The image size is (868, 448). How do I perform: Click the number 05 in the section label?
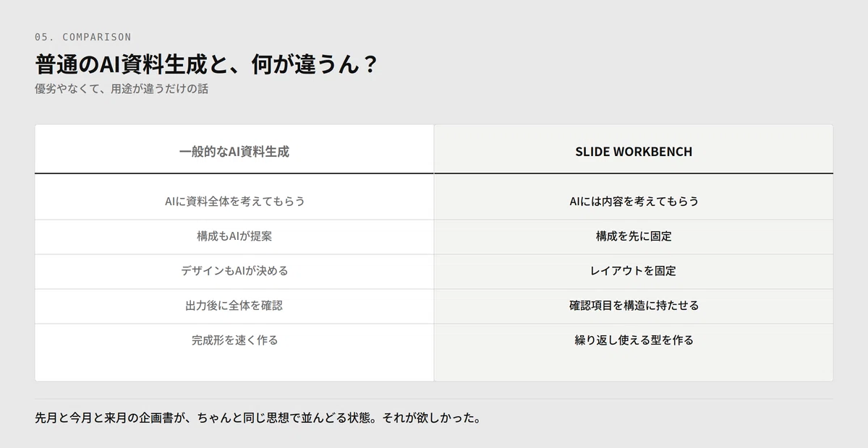coord(41,37)
